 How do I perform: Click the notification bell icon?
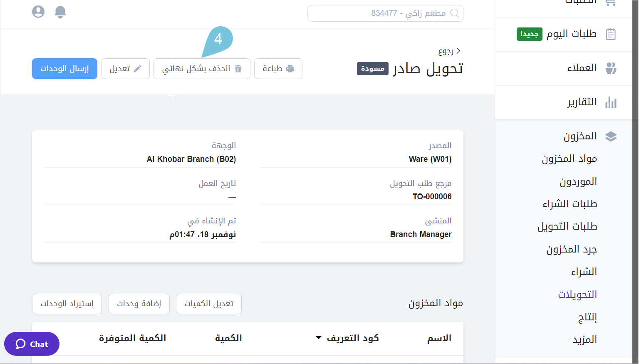click(60, 12)
